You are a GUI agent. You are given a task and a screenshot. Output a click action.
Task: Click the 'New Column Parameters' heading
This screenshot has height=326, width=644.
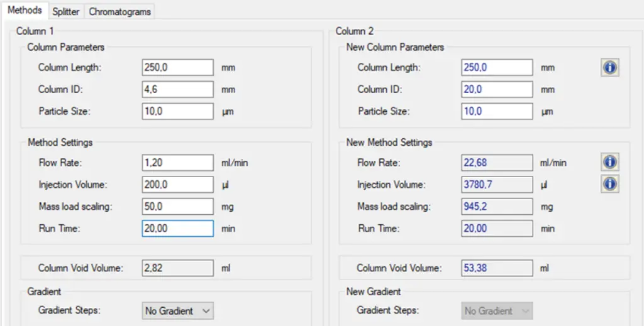tap(395, 47)
